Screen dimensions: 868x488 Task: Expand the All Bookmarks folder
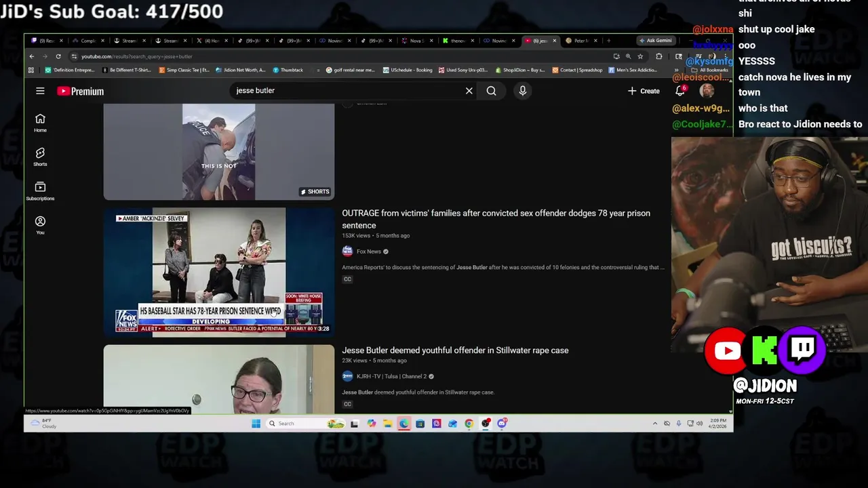point(710,70)
